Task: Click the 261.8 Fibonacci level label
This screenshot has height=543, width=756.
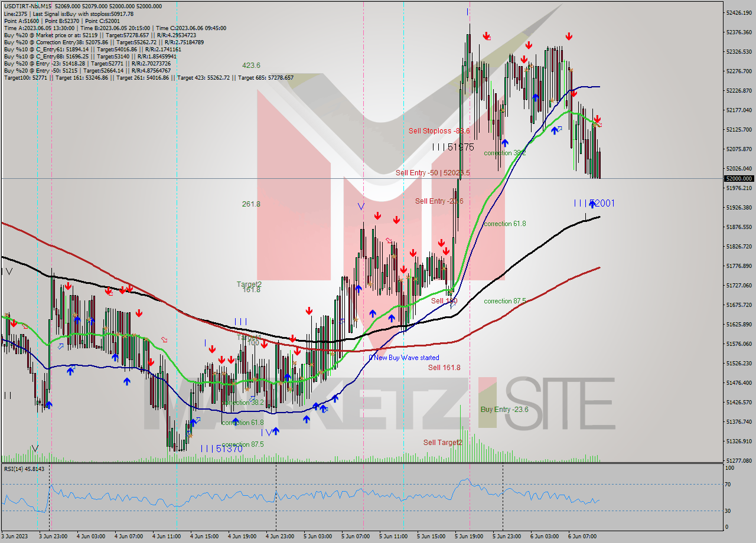Action: [x=251, y=204]
